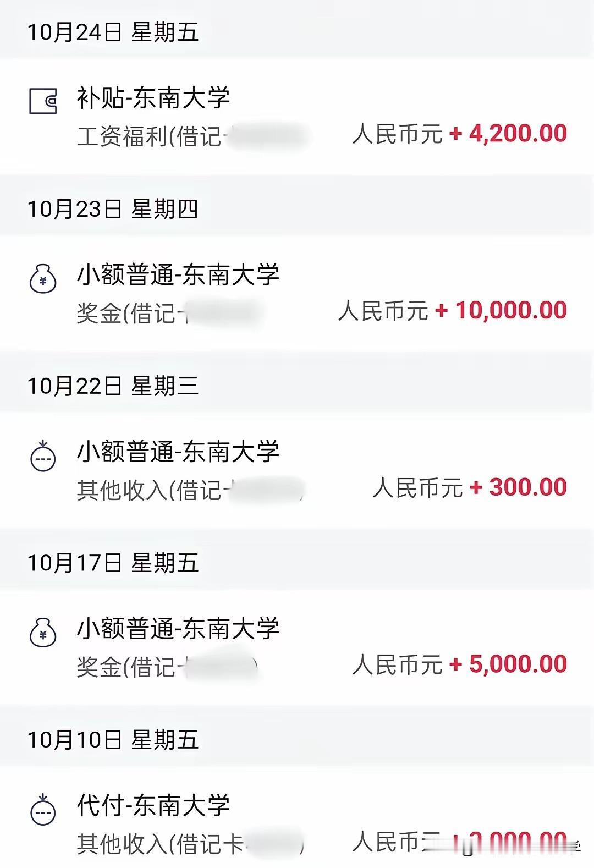This screenshot has height=868, width=594.
Task: Select the 10月23日 星期四 date header
Action: 113,209
